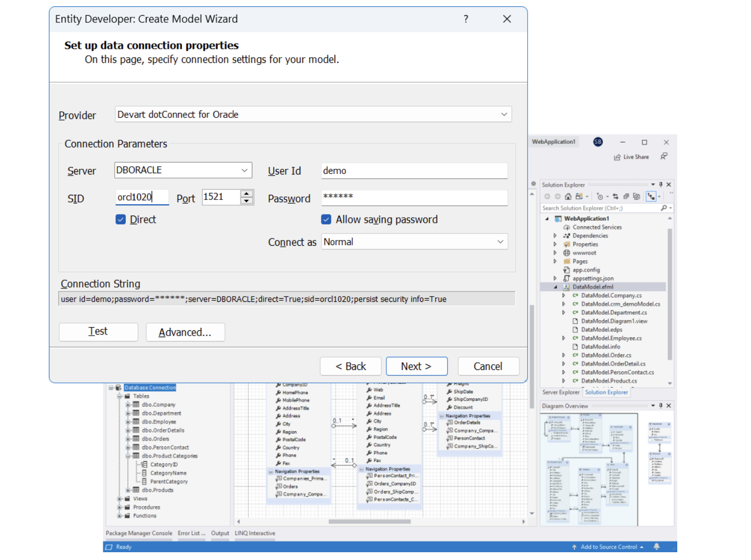Open the LINQ Interactive tab
The image size is (751, 560).
[x=254, y=533]
